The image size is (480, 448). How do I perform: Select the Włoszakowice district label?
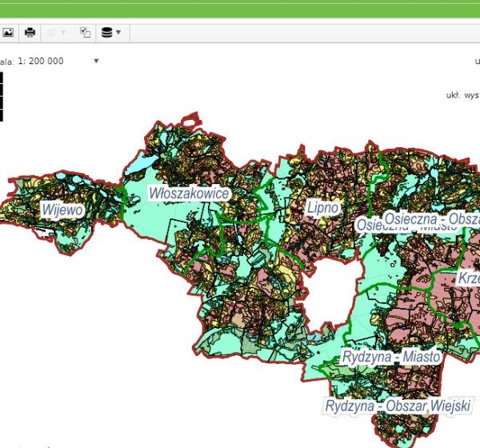click(189, 194)
